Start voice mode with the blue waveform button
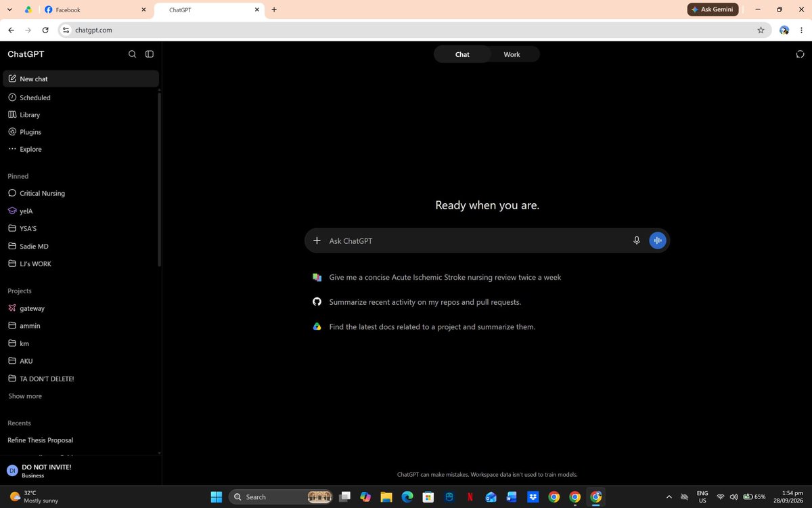This screenshot has height=508, width=812. 658,240
